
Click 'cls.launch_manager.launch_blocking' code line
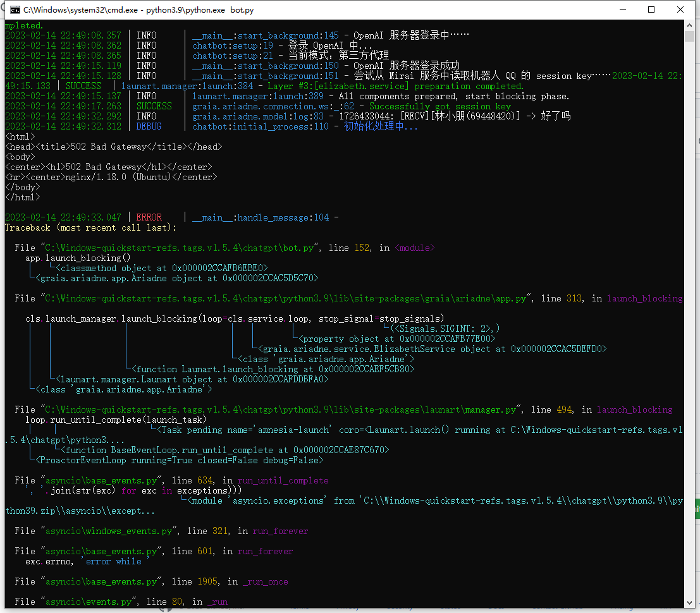click(x=235, y=319)
